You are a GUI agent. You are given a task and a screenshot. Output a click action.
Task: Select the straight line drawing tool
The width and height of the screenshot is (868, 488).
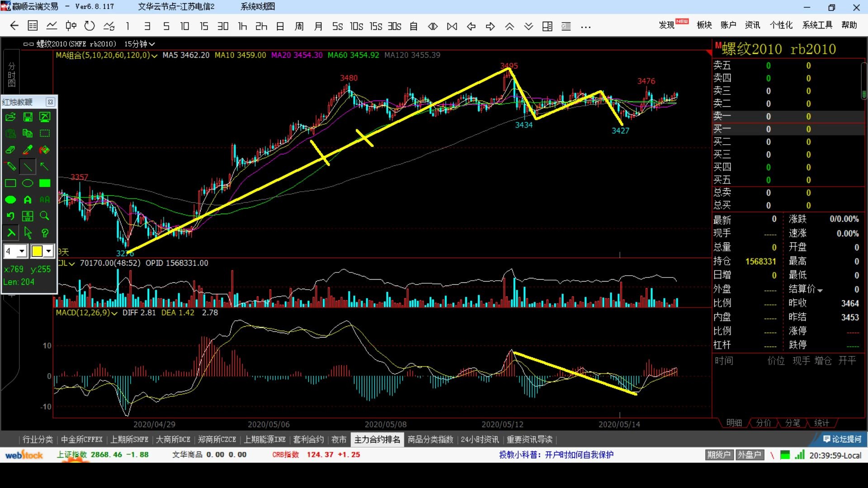(28, 166)
